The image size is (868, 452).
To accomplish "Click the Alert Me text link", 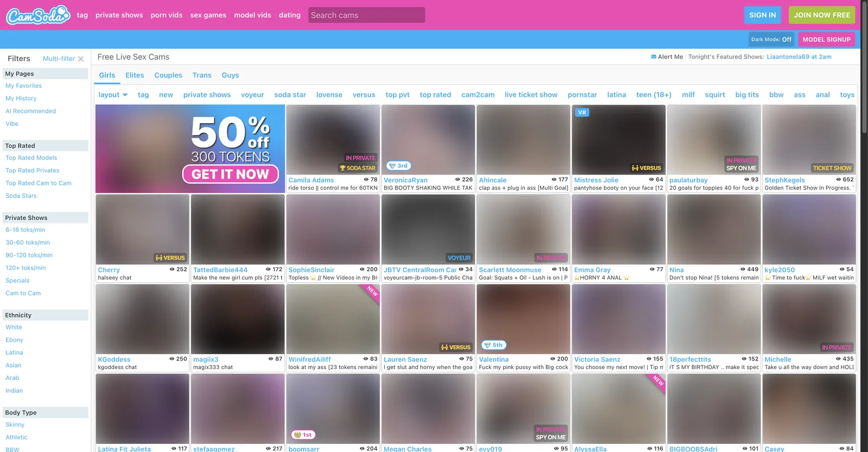I will tap(671, 57).
